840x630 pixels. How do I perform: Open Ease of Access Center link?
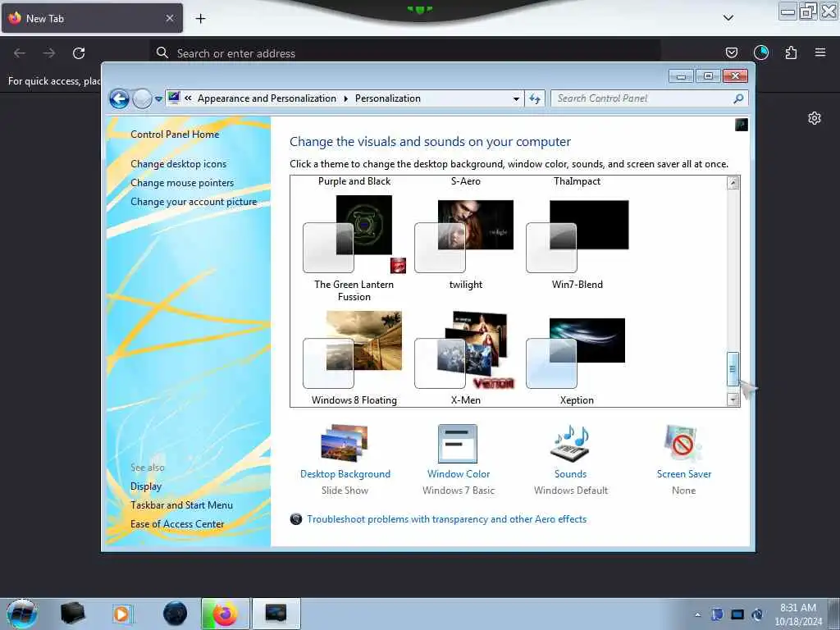click(177, 524)
